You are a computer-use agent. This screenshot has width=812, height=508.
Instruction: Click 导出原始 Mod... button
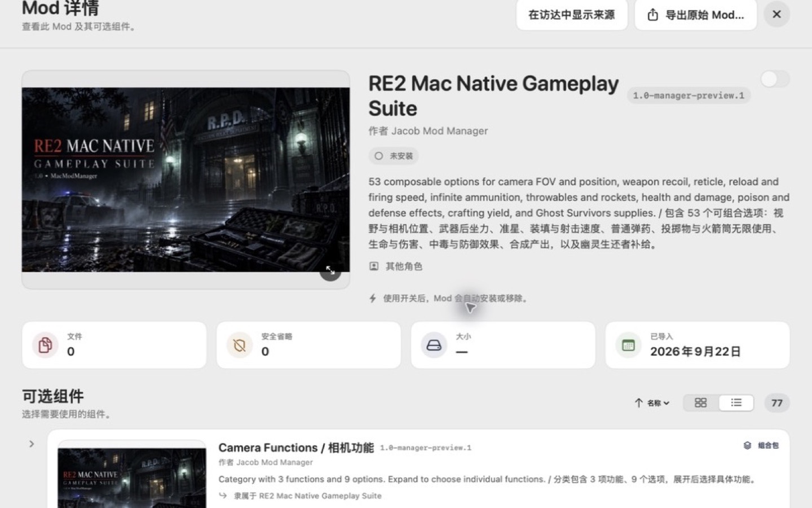coord(695,15)
